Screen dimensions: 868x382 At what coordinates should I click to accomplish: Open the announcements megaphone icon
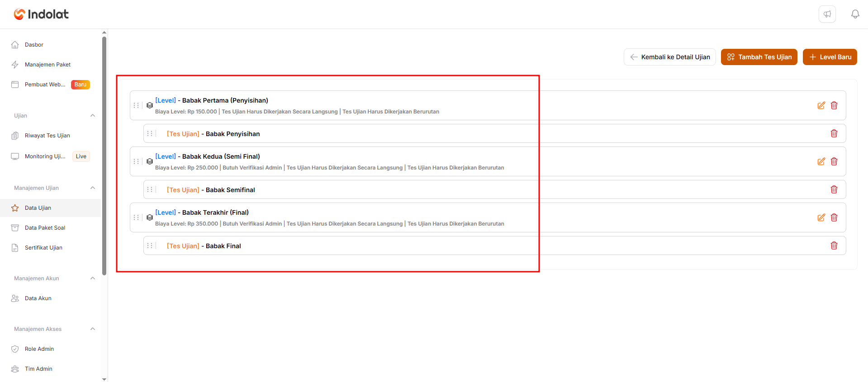(827, 14)
